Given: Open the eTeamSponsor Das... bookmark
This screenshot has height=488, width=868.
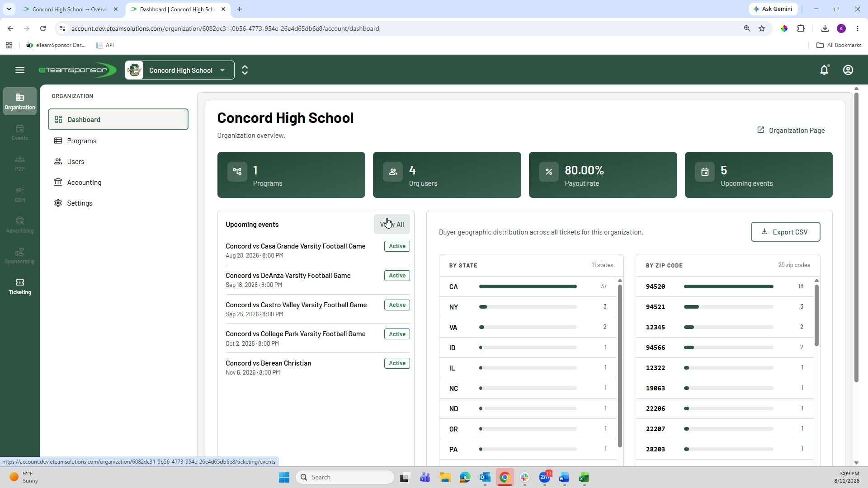Looking at the screenshot, I should pyautogui.click(x=56, y=45).
